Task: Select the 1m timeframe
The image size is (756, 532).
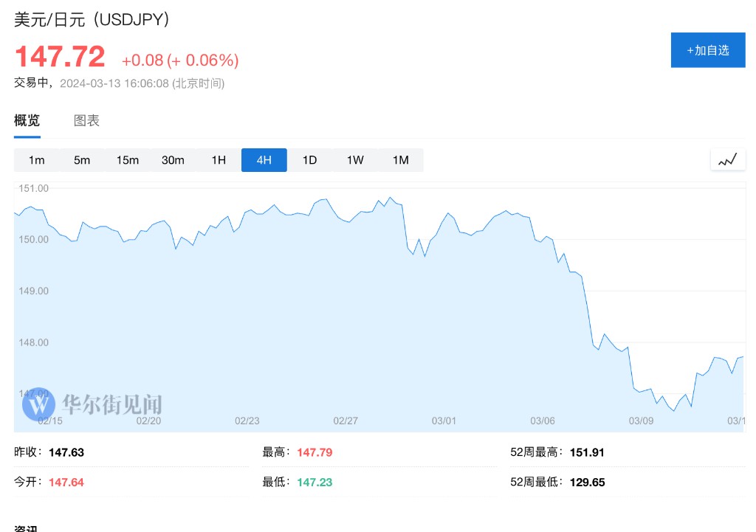Action: (37, 160)
